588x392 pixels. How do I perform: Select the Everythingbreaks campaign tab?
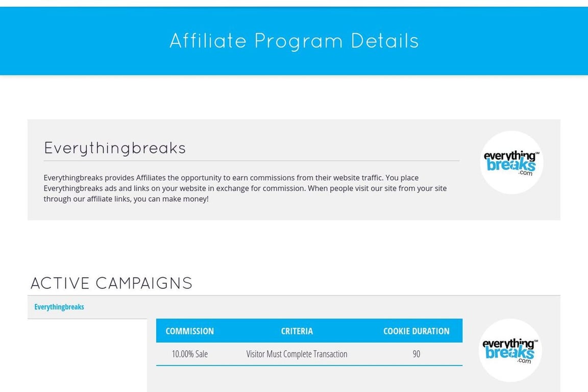click(59, 307)
